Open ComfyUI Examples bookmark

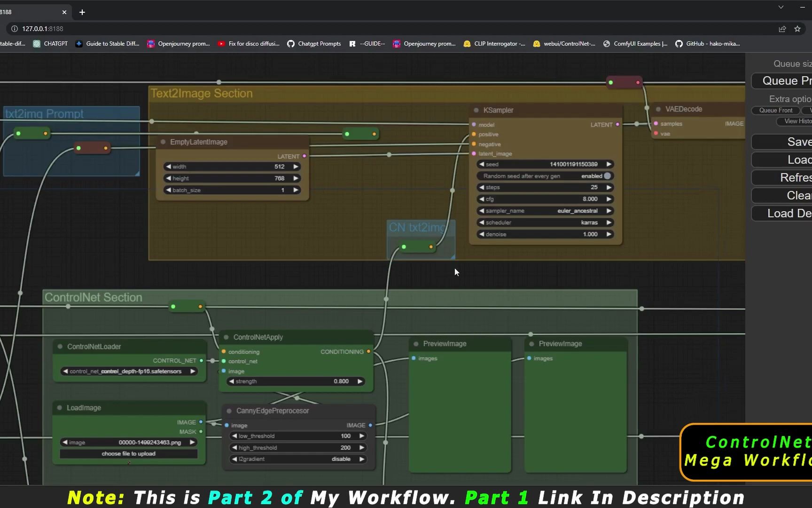click(635, 44)
